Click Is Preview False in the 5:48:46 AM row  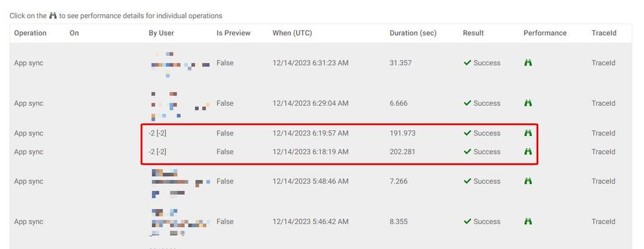pos(225,181)
